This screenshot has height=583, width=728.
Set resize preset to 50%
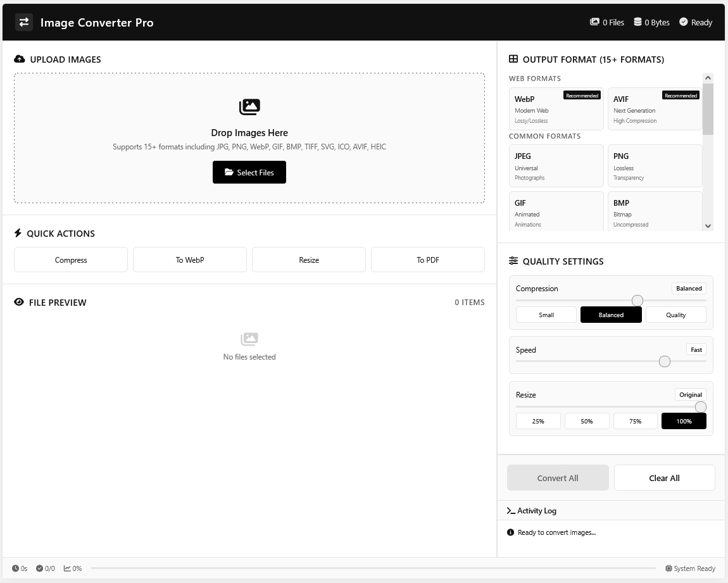click(x=587, y=421)
